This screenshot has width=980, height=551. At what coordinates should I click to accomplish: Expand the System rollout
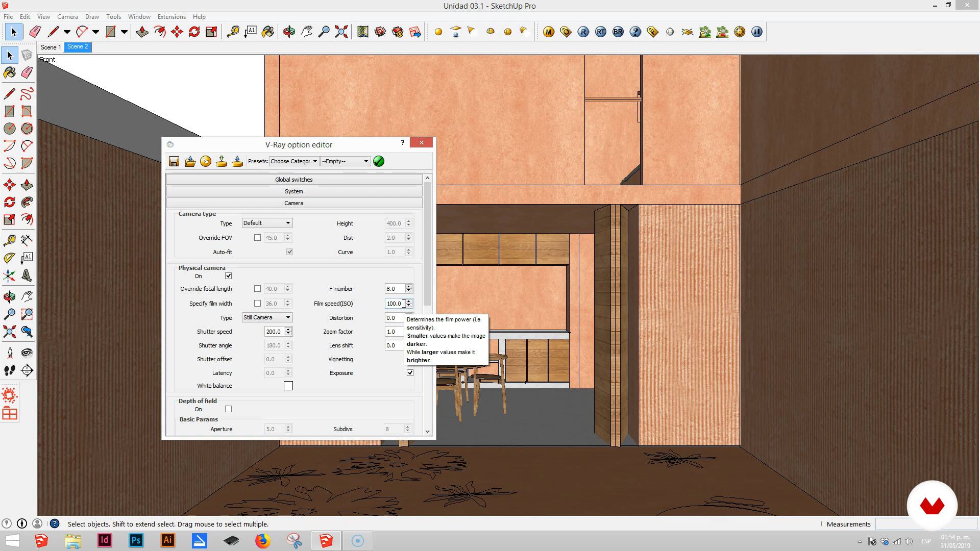point(294,191)
